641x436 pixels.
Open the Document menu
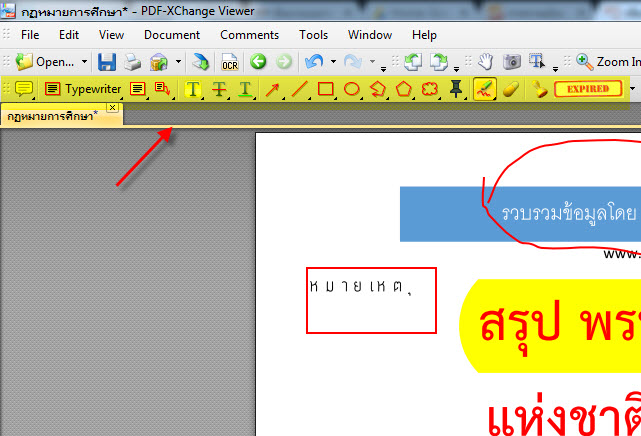[172, 35]
